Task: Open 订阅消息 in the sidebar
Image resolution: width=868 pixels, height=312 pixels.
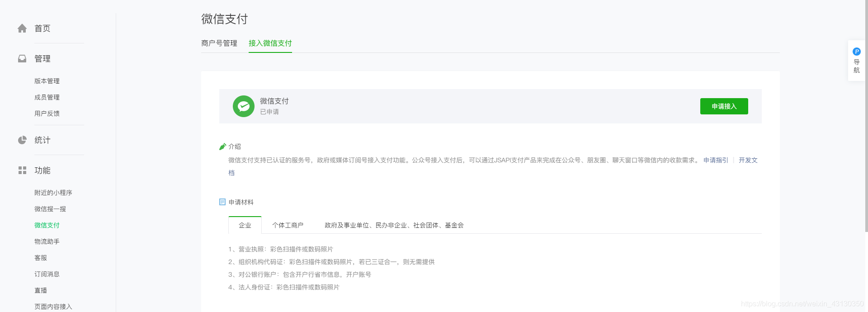Action: 47,274
